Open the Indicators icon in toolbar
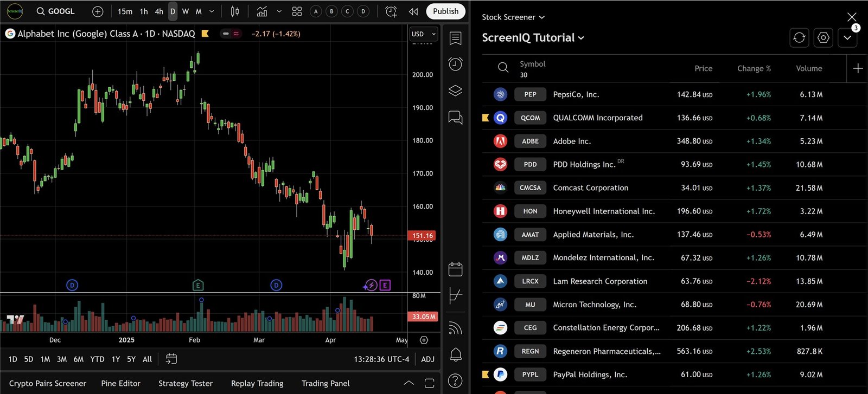This screenshot has height=394, width=868. coord(262,11)
